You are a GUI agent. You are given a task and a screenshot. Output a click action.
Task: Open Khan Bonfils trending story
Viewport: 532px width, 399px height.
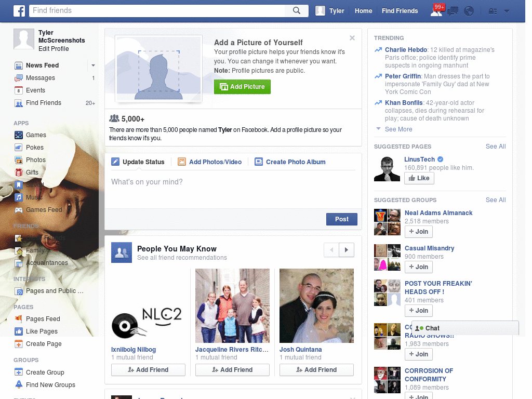pyautogui.click(x=403, y=103)
